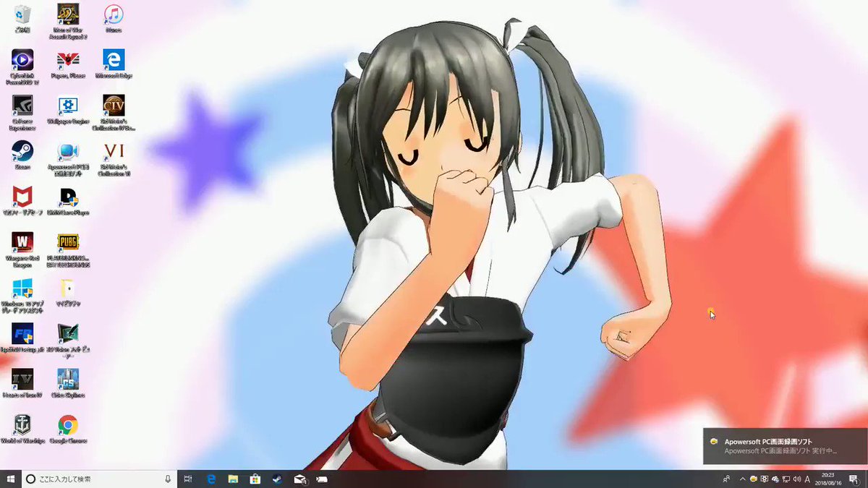
Task: Launch Google Chrome from the desktop
Action: 68,429
